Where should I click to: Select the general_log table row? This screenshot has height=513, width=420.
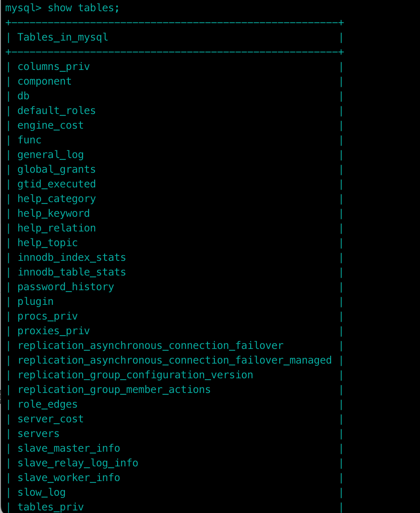[51, 155]
